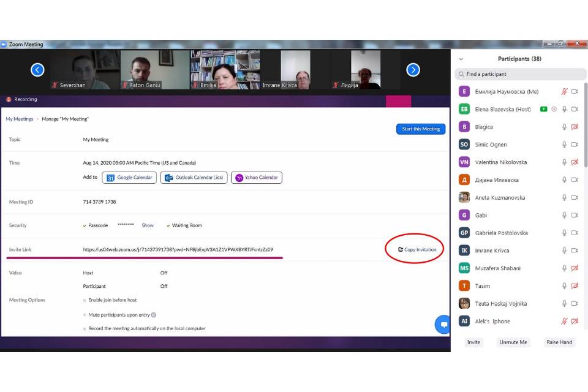Viewport: 588px width, 392px height.
Task: Click the Outlook Calendar icon
Action: pos(169,178)
